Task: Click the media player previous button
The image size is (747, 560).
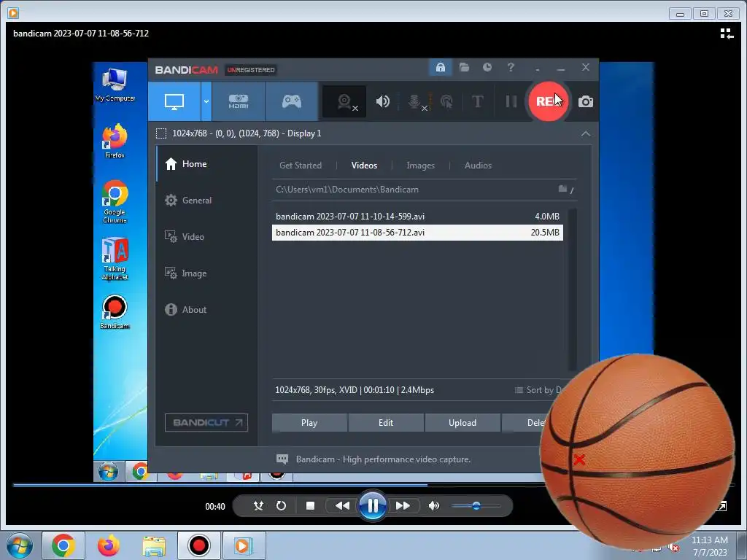Action: 342,506
